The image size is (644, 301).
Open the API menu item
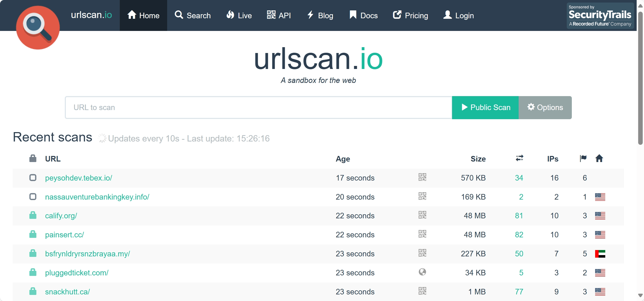point(279,15)
